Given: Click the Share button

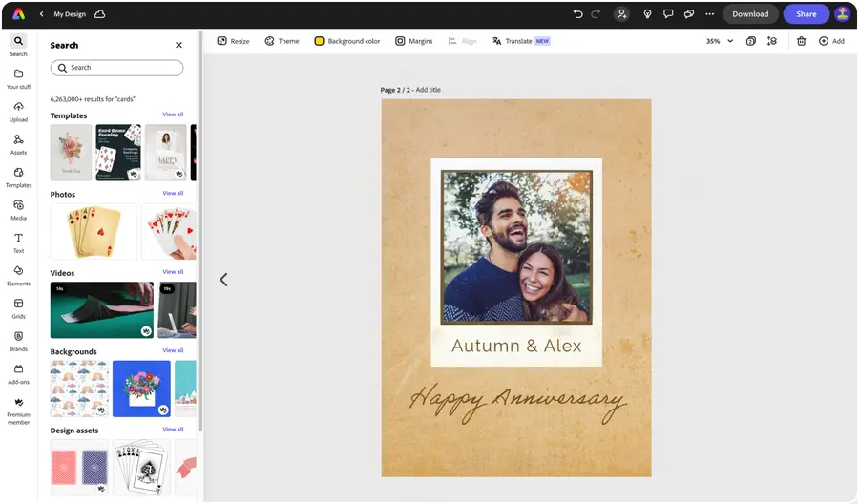Looking at the screenshot, I should pos(806,14).
